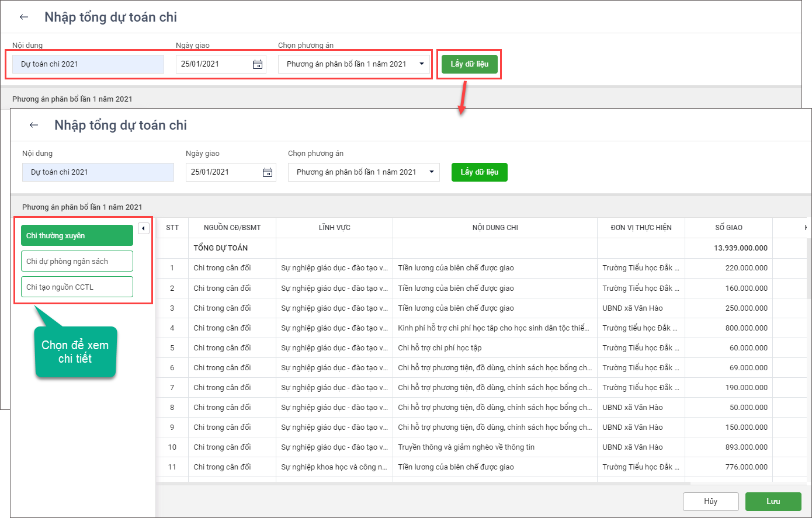Select the Chi thường xuyên tab

pyautogui.click(x=77, y=235)
